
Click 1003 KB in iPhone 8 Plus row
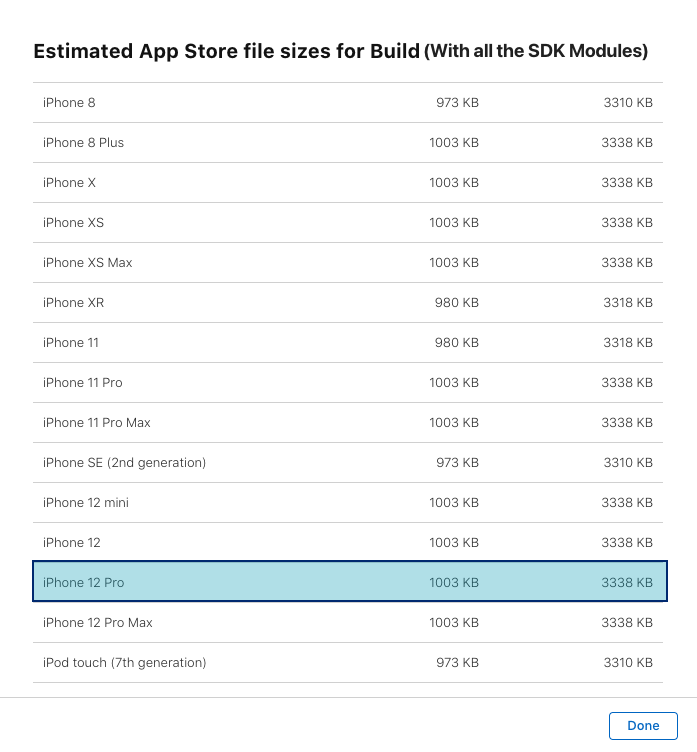[x=454, y=142]
